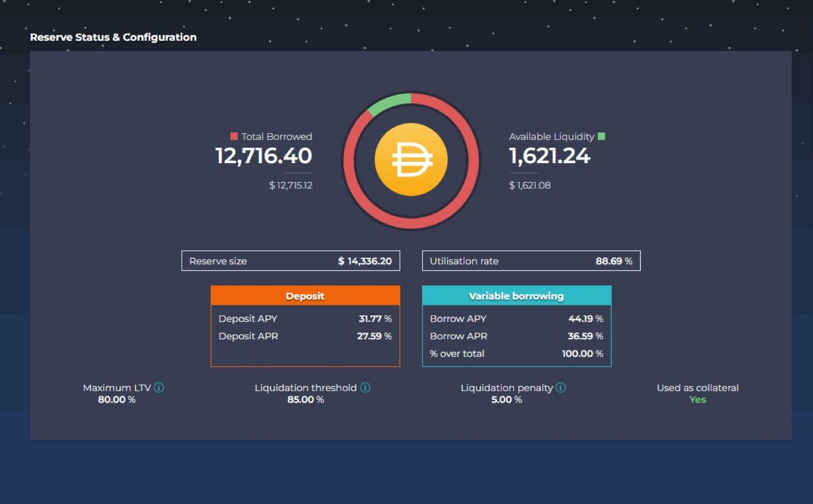Click the % over total row
813x504 pixels.
point(516,354)
